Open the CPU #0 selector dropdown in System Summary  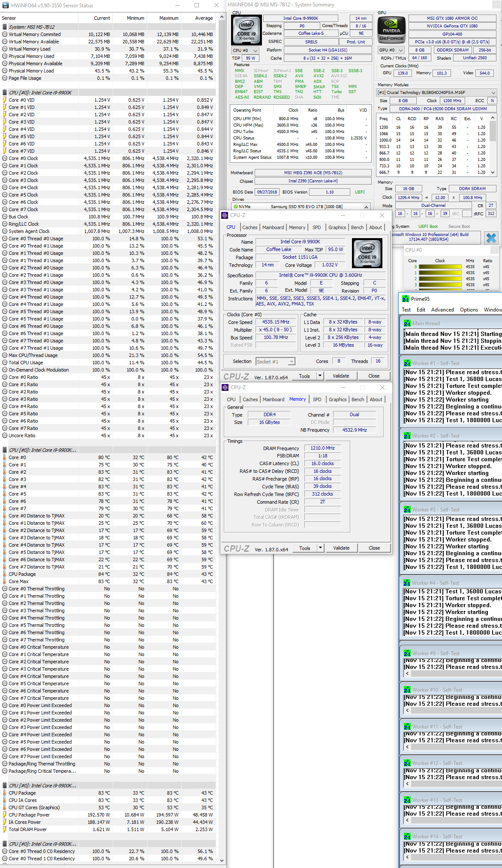[x=246, y=51]
